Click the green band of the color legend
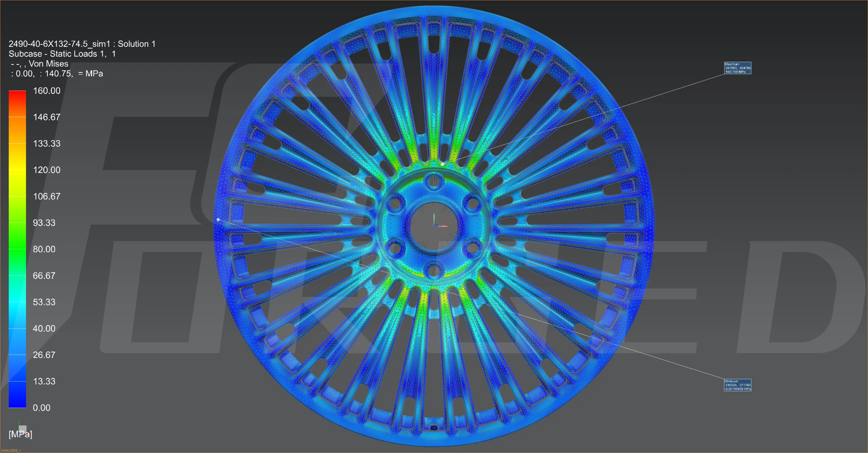This screenshot has width=868, height=453. (x=17, y=249)
